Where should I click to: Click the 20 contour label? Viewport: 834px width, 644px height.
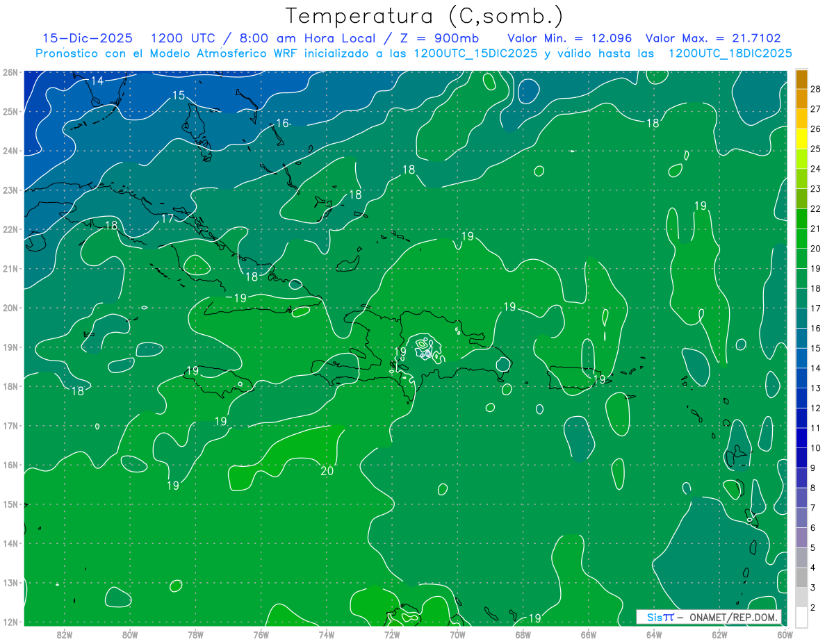click(x=327, y=471)
